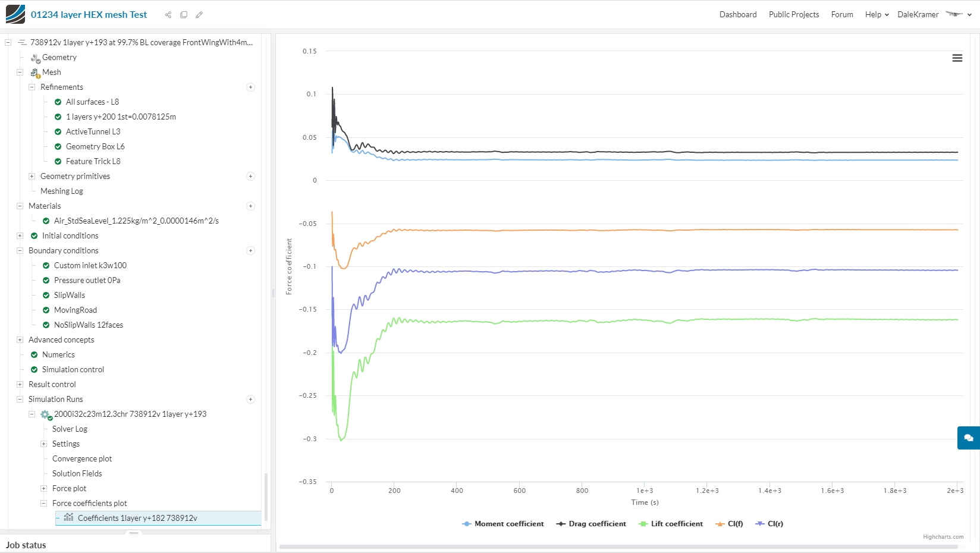The height and width of the screenshot is (553, 980).
Task: Click green check next to ActiveTunnel L3
Action: (58, 132)
